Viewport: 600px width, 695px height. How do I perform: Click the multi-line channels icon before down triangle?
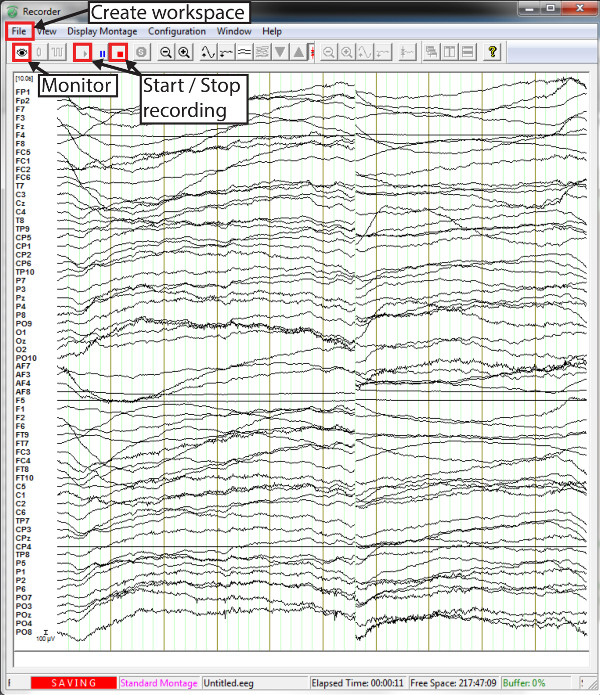[262, 52]
